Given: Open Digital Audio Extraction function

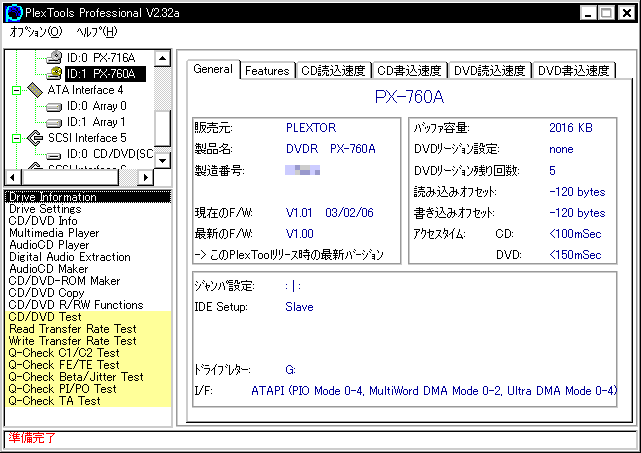Looking at the screenshot, I should 88,257.
